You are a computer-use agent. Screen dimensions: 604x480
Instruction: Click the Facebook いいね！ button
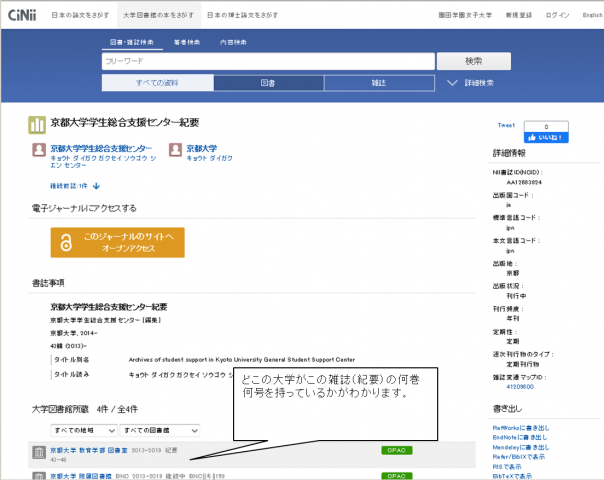coord(546,136)
